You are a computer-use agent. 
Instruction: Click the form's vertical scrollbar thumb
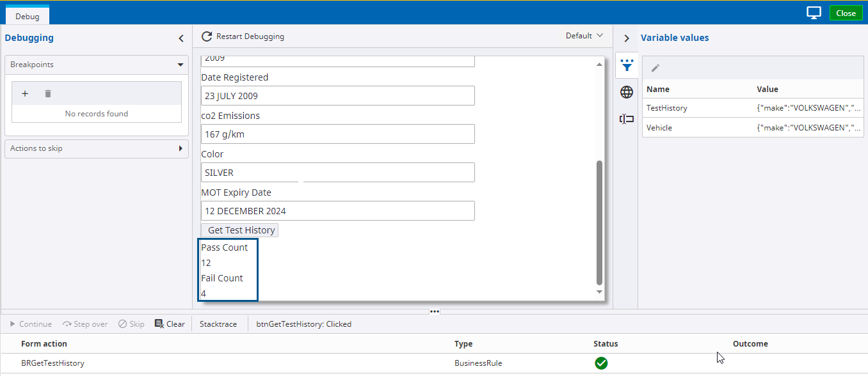click(x=599, y=223)
